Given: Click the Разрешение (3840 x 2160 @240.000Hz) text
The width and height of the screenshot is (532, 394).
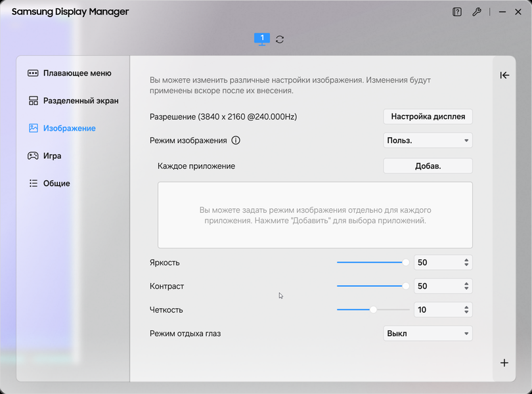Looking at the screenshot, I should click(x=223, y=117).
